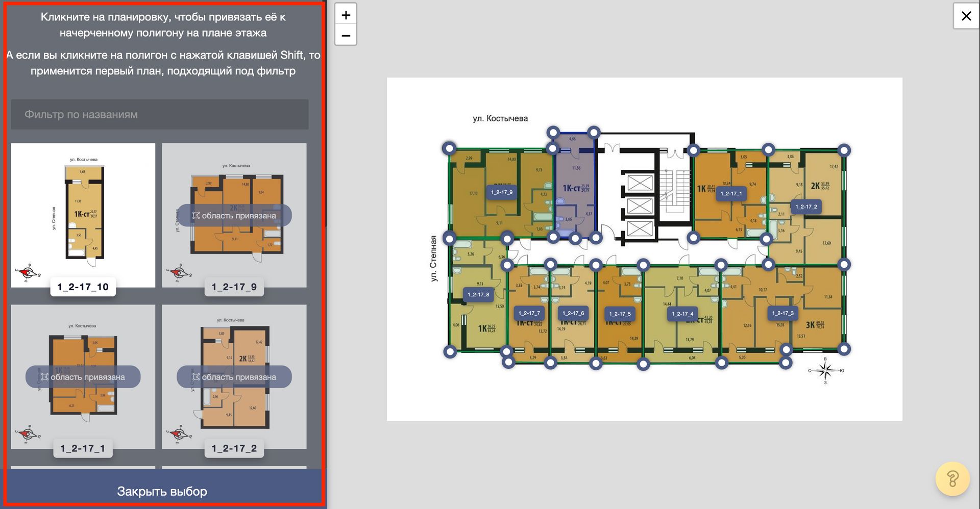The image size is (980, 509).
Task: Select polygon tag 1_2-17_9 on plan
Action: [x=502, y=192]
